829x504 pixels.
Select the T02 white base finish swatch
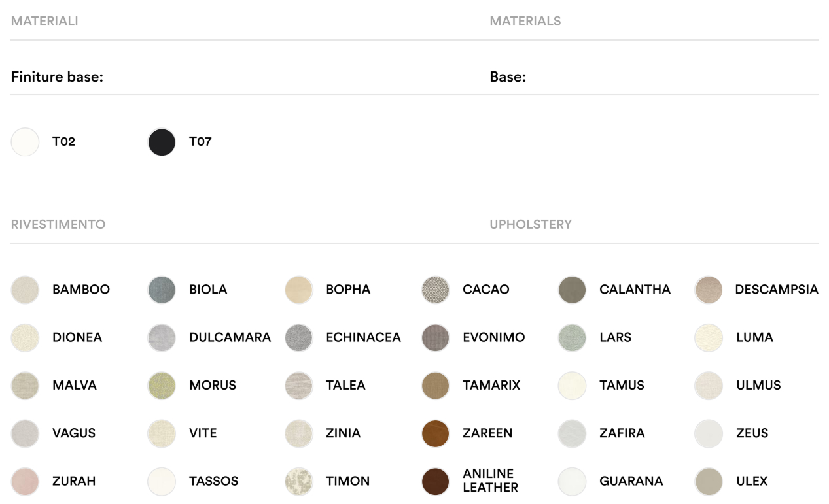point(25,142)
